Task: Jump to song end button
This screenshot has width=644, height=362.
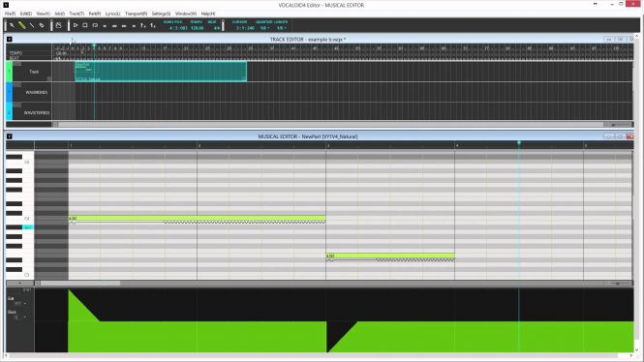Action: pos(134,26)
